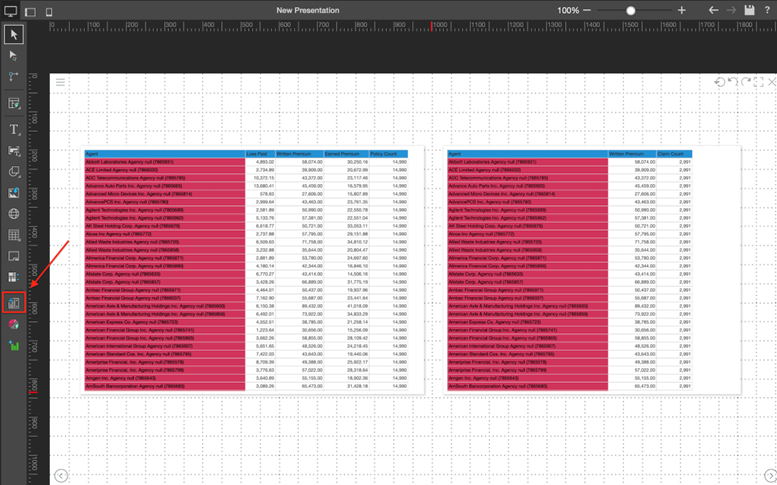This screenshot has width=777, height=485.
Task: Switch to desktop layout view
Action: pos(10,11)
